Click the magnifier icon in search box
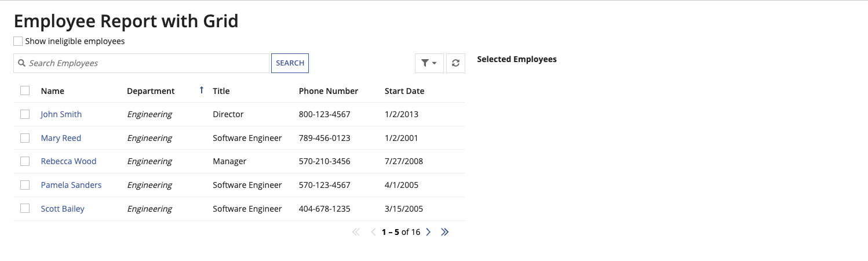The height and width of the screenshot is (261, 868). (x=21, y=63)
